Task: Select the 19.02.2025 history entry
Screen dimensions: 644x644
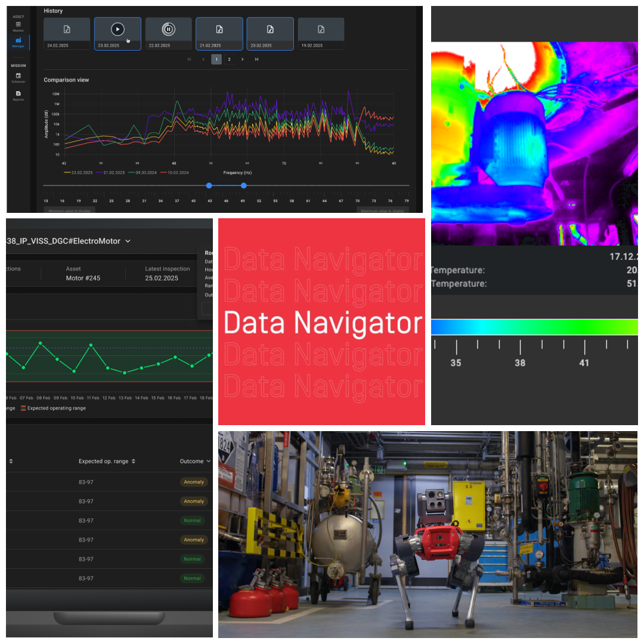Action: 321,29
